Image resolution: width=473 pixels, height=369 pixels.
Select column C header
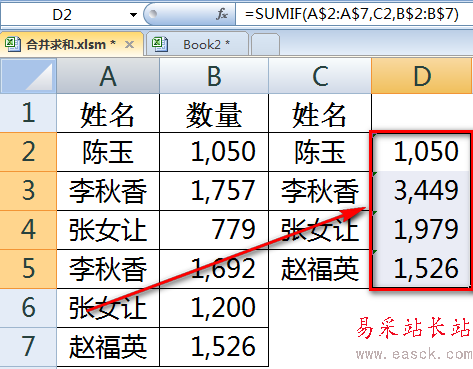point(320,76)
